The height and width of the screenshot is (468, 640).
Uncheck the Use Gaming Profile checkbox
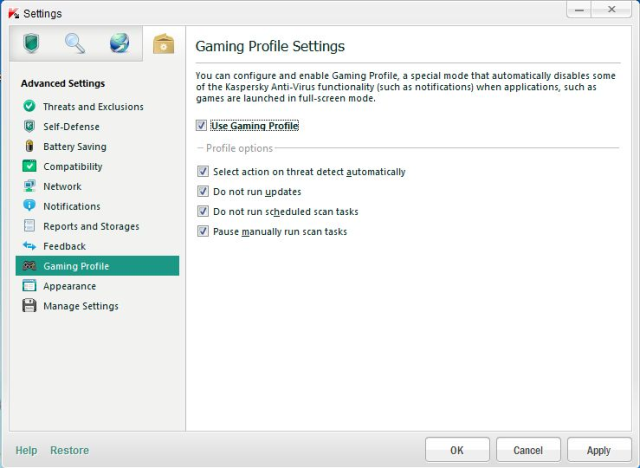click(x=202, y=126)
